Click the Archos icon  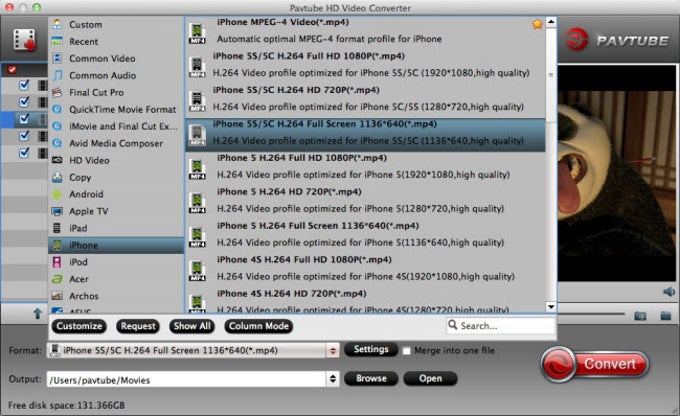tap(57, 296)
